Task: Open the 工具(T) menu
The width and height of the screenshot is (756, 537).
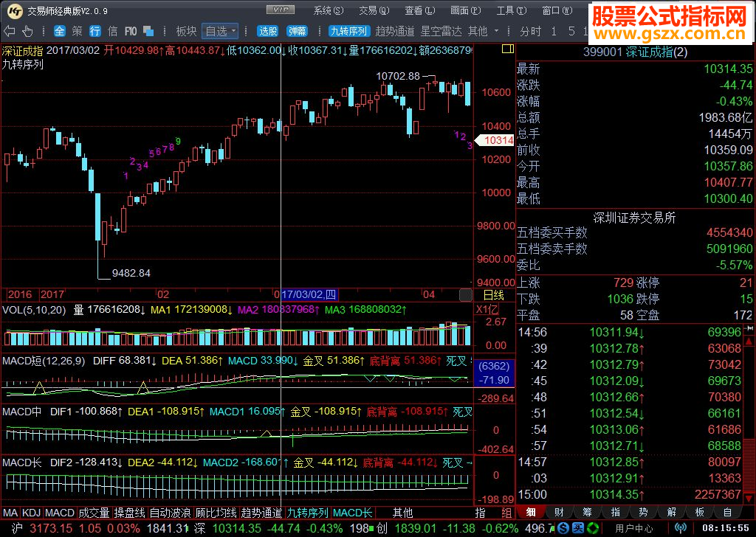Action: click(512, 10)
